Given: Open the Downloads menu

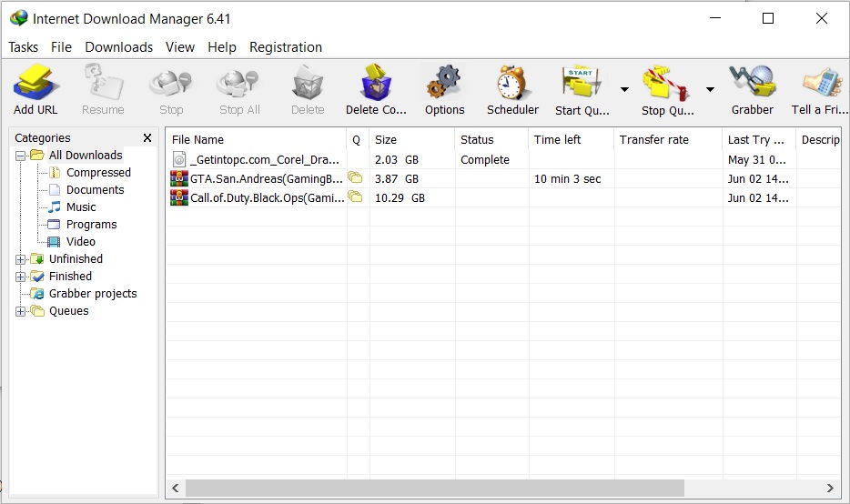Looking at the screenshot, I should (118, 47).
